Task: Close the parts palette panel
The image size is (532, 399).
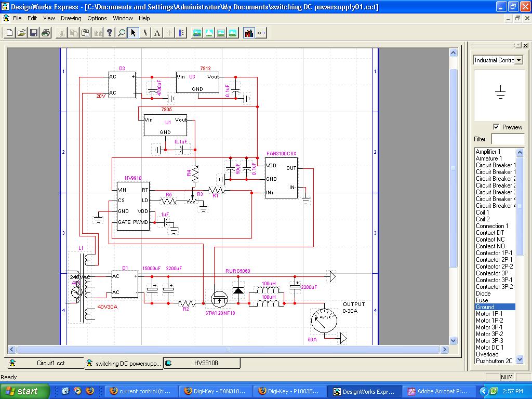Action: click(x=525, y=45)
